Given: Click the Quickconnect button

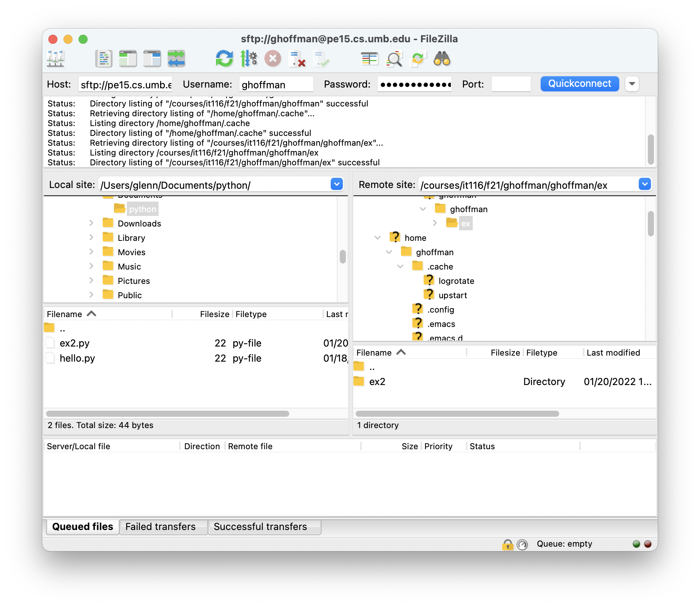Looking at the screenshot, I should click(580, 84).
